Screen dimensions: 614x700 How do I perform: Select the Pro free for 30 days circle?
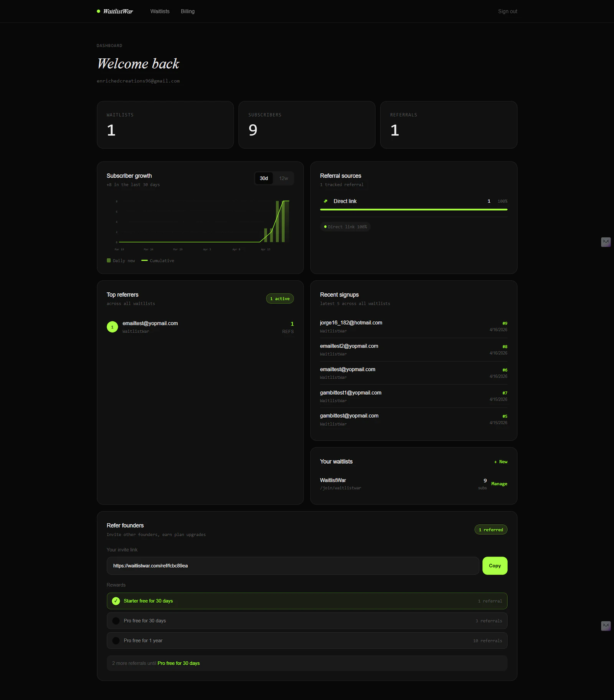(116, 621)
